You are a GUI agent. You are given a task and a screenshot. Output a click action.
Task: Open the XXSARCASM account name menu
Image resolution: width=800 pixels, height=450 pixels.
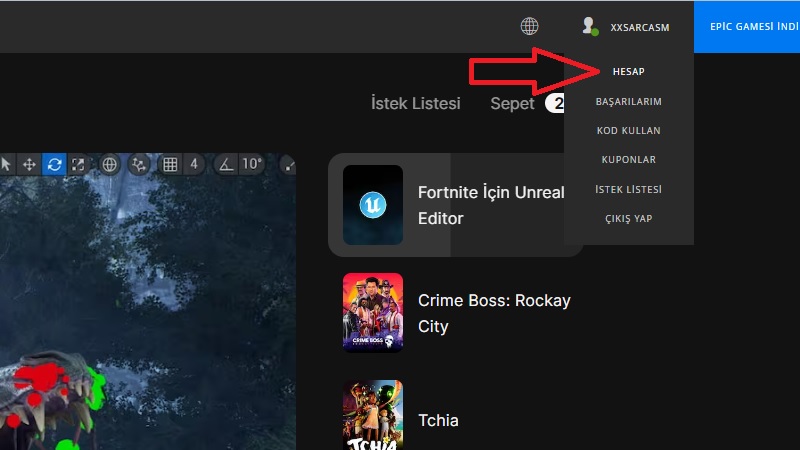(640, 28)
